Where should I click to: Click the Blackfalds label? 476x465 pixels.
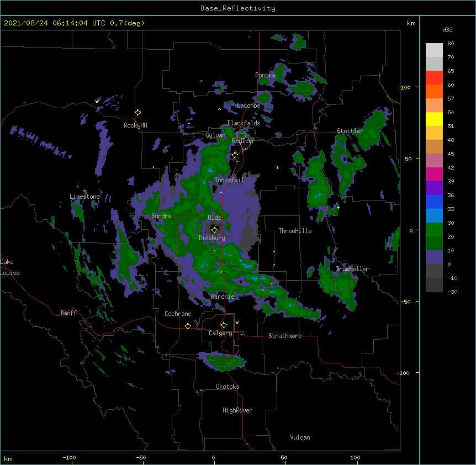[x=244, y=123]
